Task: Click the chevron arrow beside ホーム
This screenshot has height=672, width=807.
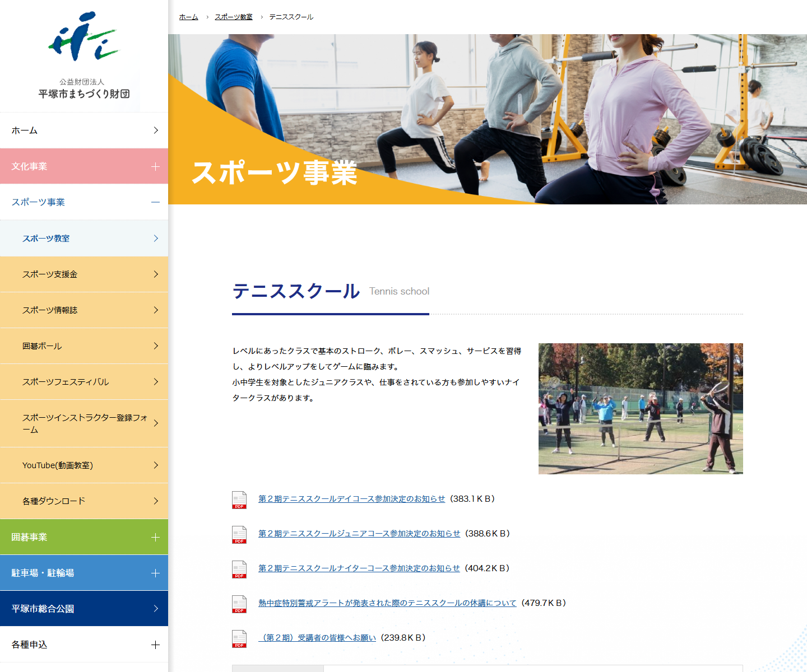Action: click(x=156, y=130)
